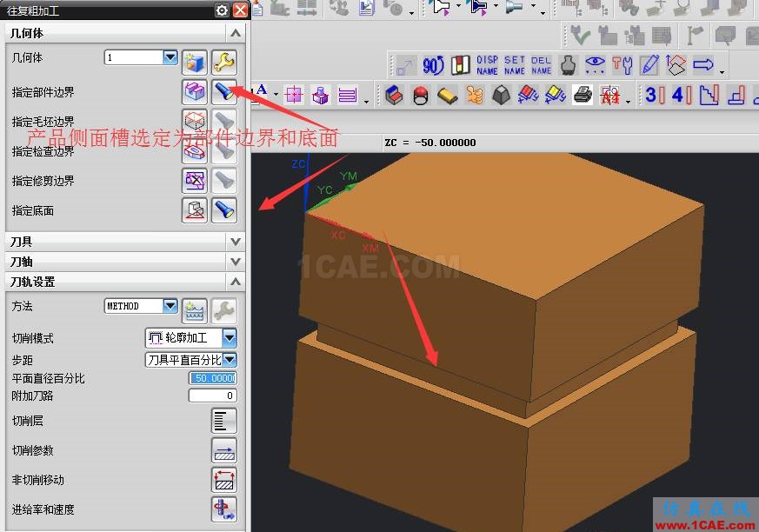Click the red sphere toolbar icon
759x532 pixels.
pyautogui.click(x=421, y=95)
